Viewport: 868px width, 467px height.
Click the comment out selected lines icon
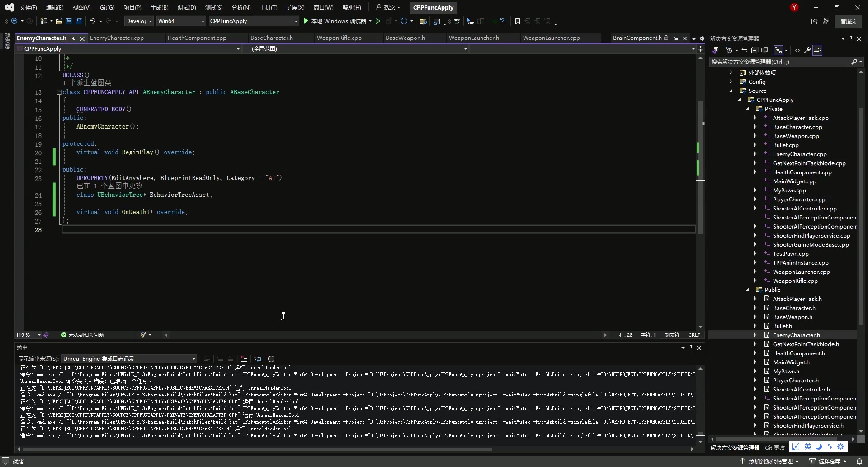494,21
